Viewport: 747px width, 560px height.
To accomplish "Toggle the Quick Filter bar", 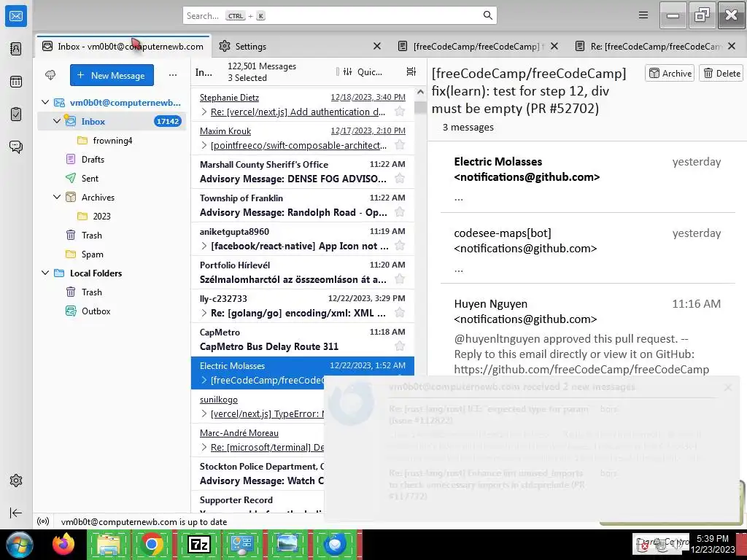I will pyautogui.click(x=363, y=72).
